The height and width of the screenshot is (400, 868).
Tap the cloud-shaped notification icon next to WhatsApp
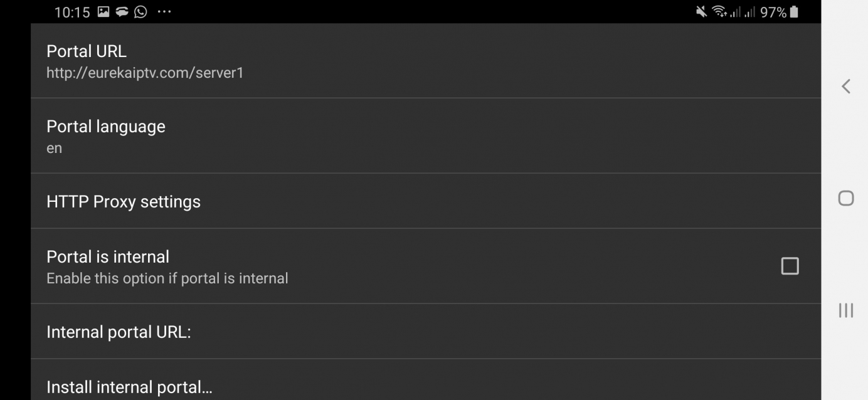click(122, 12)
